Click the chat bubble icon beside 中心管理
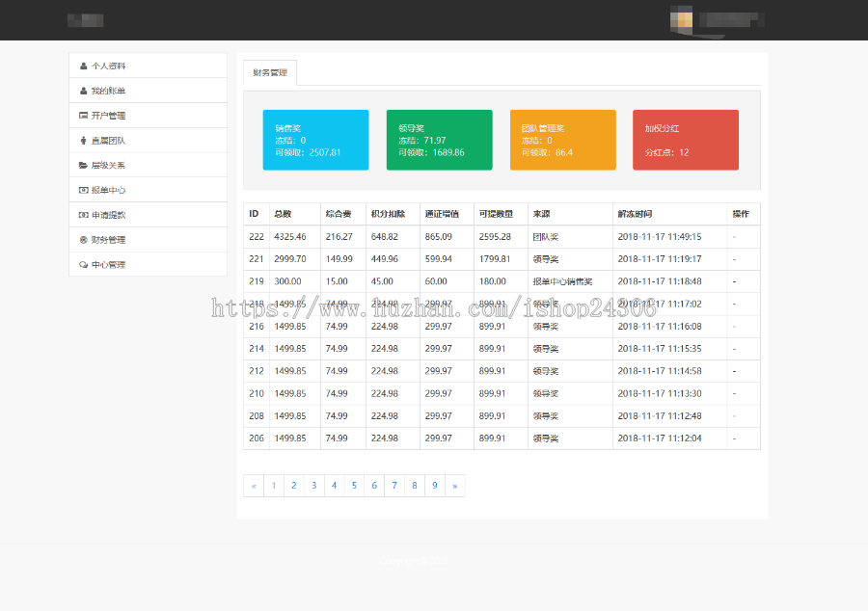Viewport: 868px width, 611px height. (84, 265)
